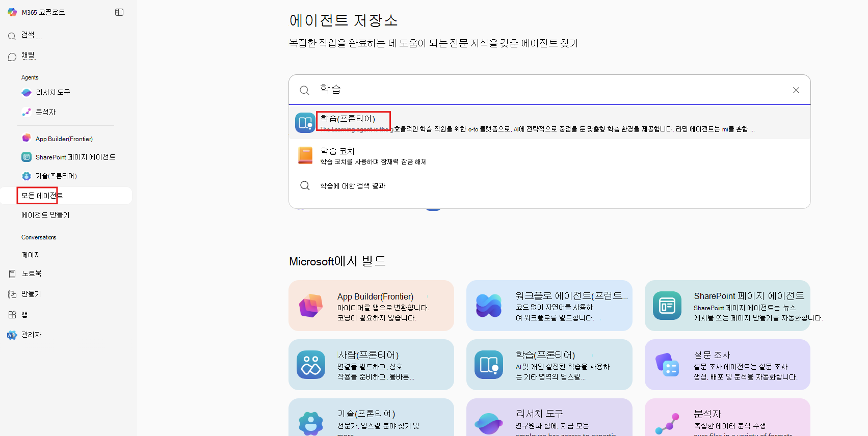The width and height of the screenshot is (868, 436).
Task: Click the 리서치 도구 card icon in grid
Action: pos(489,424)
